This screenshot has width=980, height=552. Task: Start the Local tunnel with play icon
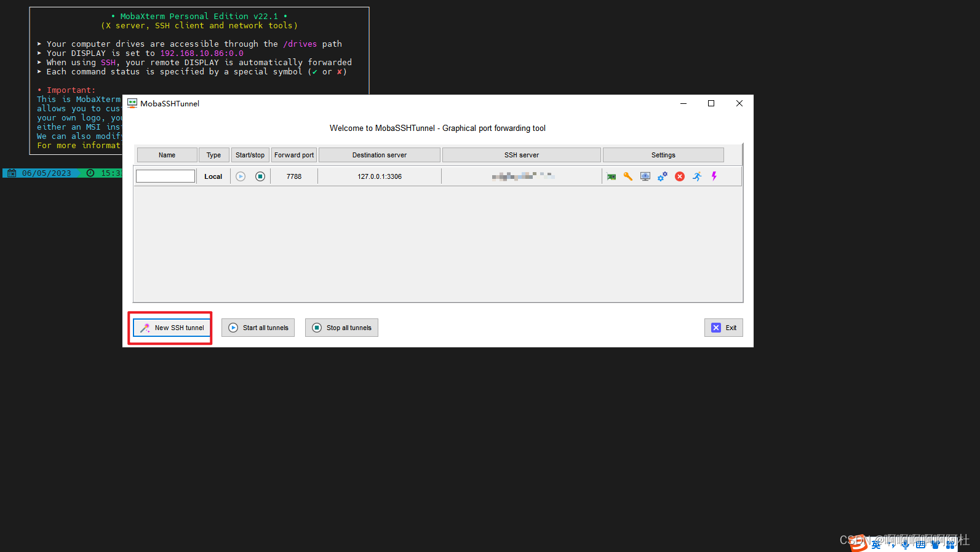point(241,176)
